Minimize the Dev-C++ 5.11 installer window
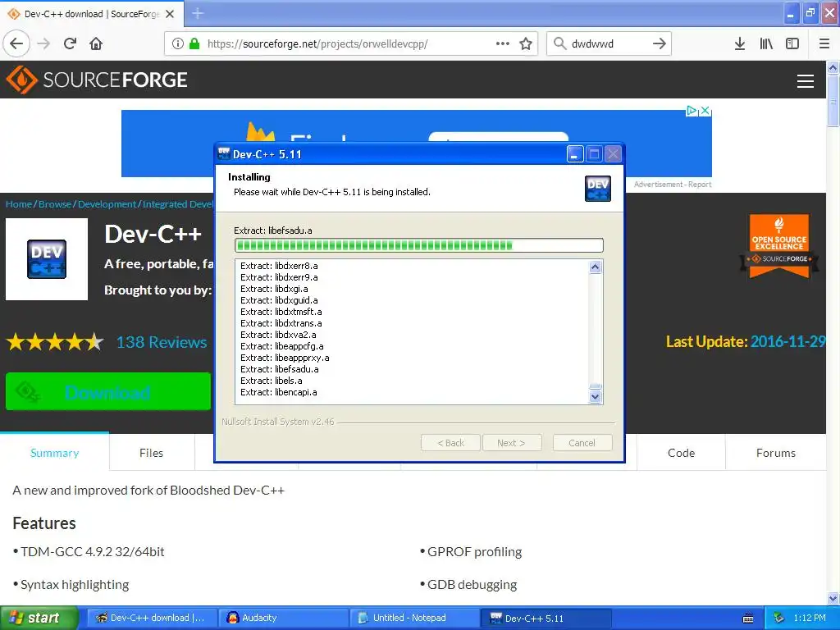The width and height of the screenshot is (840, 630). pos(573,154)
